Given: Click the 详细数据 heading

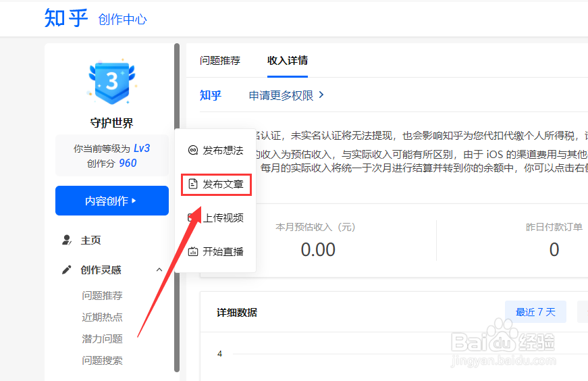Looking at the screenshot, I should 237,312.
